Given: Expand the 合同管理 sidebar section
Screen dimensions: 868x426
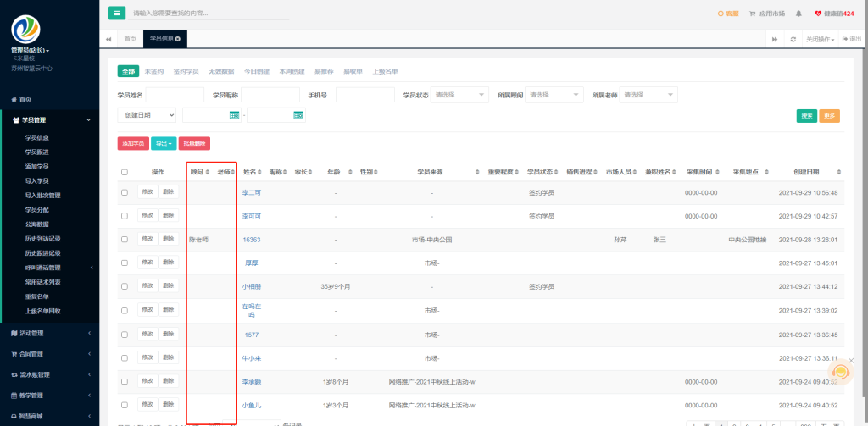Looking at the screenshot, I should click(50, 354).
